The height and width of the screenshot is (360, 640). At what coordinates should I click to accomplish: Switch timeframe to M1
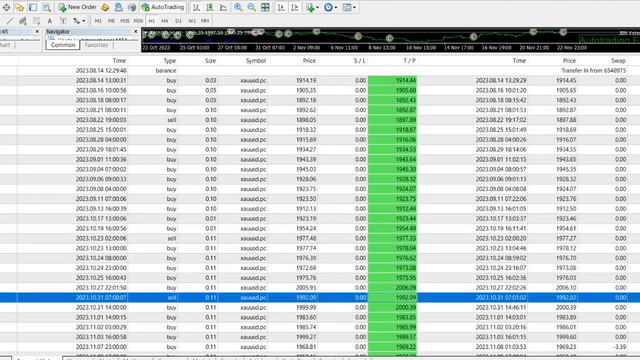point(98,20)
